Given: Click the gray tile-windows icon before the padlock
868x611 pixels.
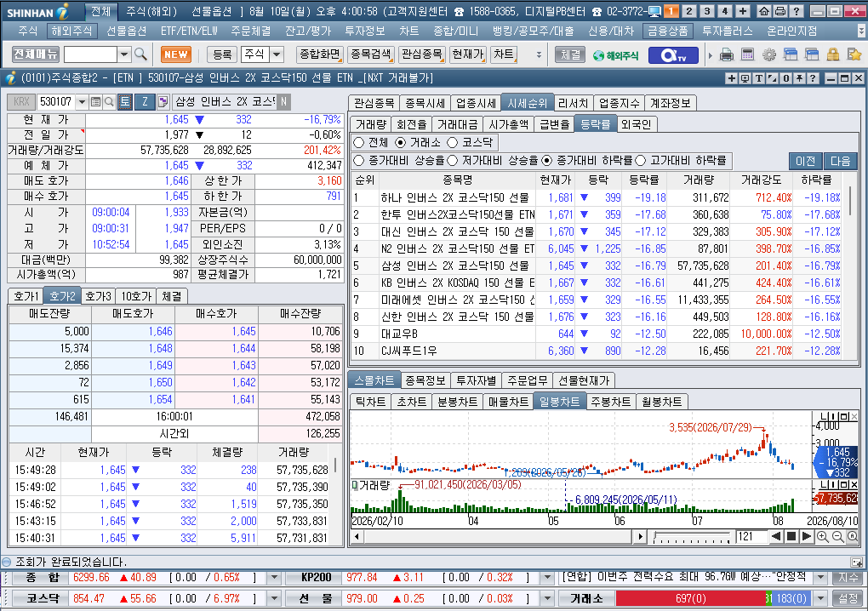Looking at the screenshot, I should click(x=812, y=54).
